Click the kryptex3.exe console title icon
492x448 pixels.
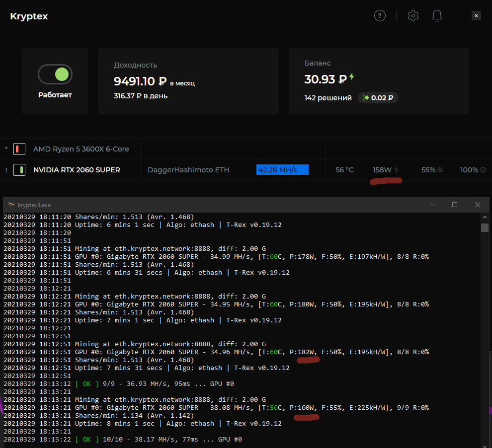[11, 205]
